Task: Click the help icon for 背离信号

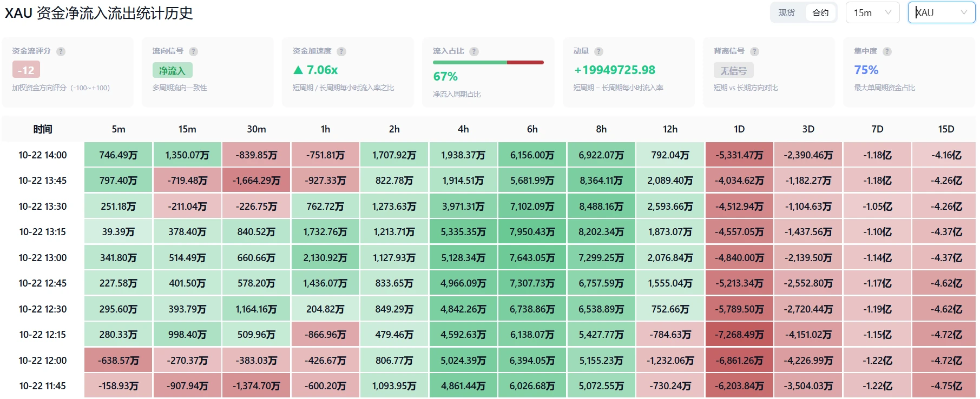Action: [754, 51]
